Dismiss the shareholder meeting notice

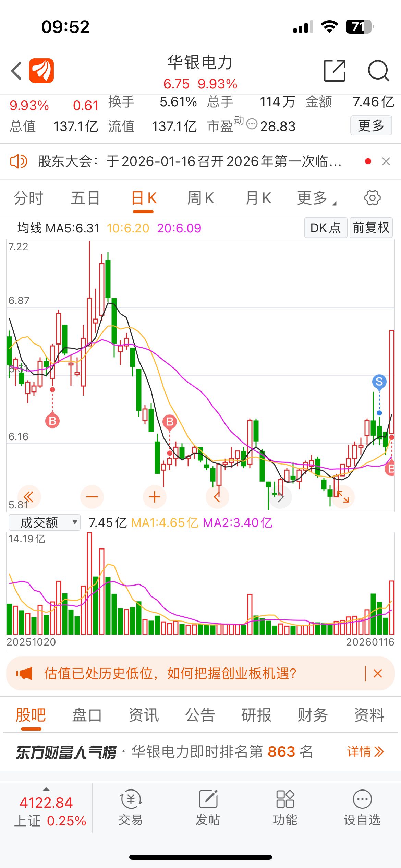coord(386,161)
